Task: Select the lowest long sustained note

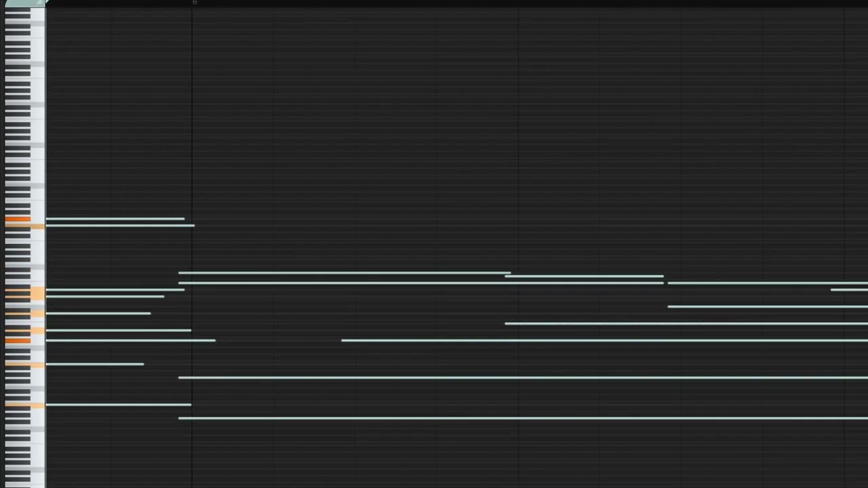Action: (x=523, y=418)
